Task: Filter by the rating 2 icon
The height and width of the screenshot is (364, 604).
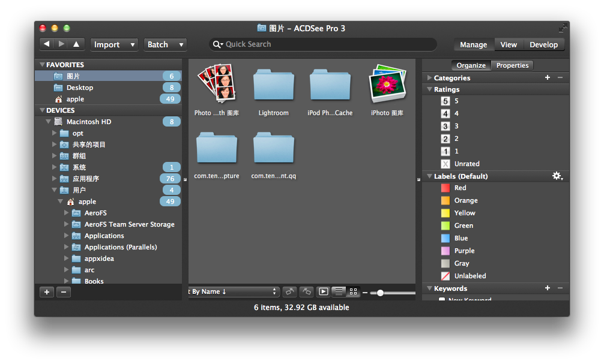Action: 445,139
